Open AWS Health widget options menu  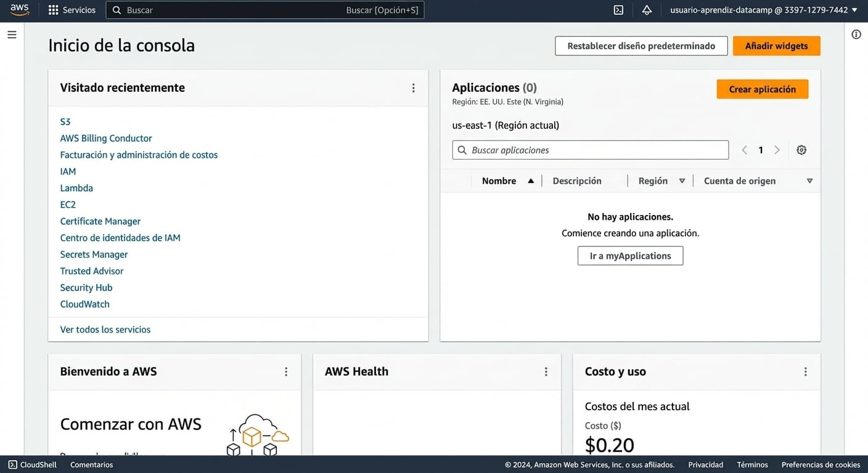click(546, 372)
